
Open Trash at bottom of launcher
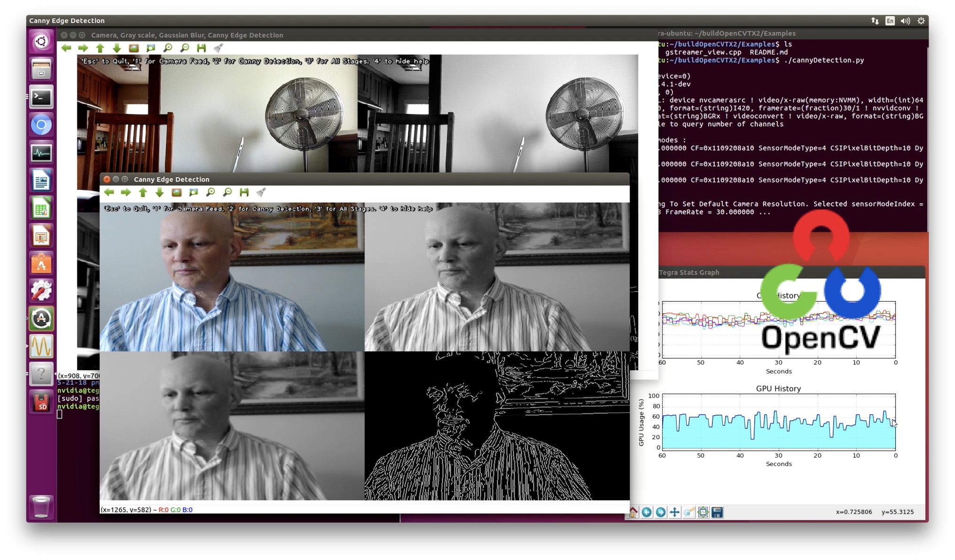(41, 506)
